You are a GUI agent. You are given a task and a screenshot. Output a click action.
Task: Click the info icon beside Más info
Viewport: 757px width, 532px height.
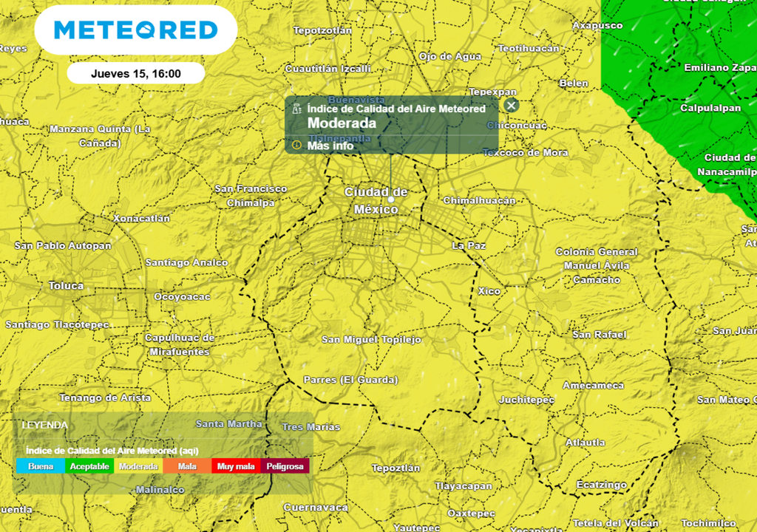pyautogui.click(x=296, y=145)
